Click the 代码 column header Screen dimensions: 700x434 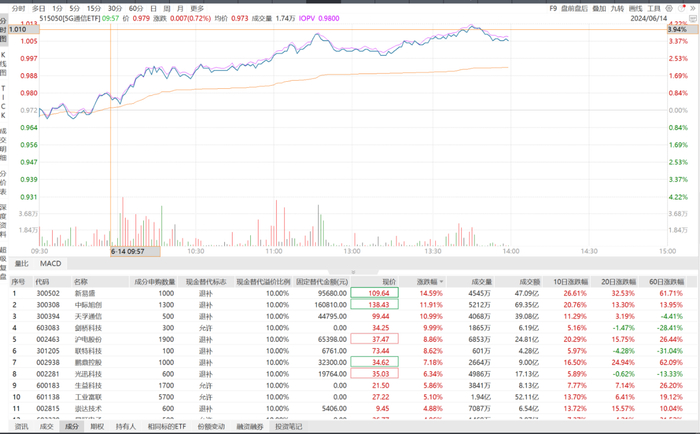tap(42, 282)
